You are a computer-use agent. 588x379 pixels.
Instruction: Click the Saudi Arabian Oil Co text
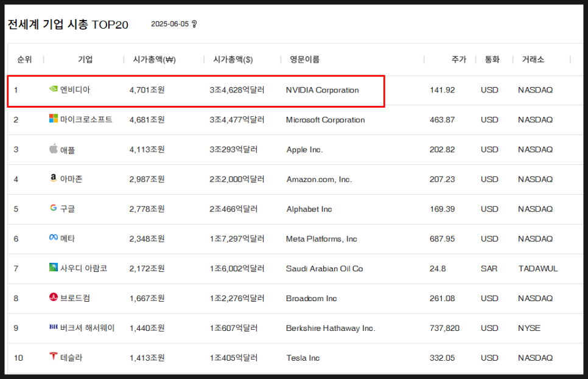[324, 269]
